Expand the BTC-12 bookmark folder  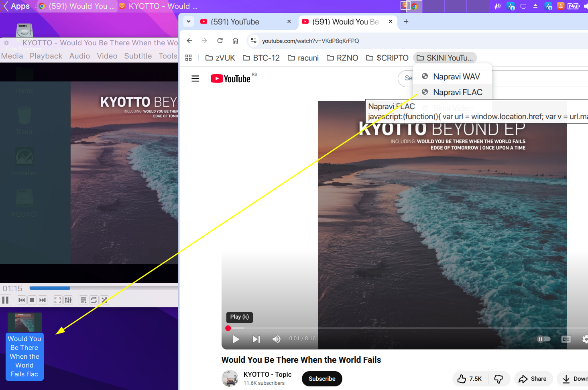point(261,58)
